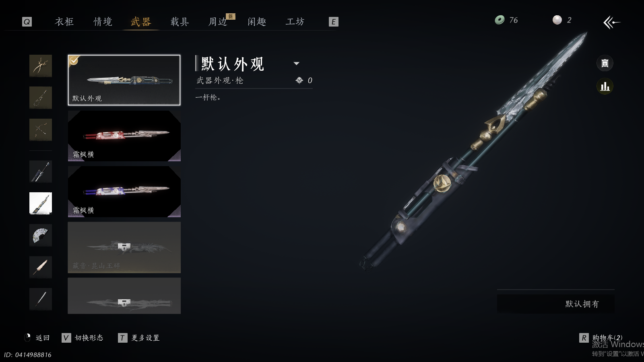Click the jade currency icon showing 76

pyautogui.click(x=500, y=20)
